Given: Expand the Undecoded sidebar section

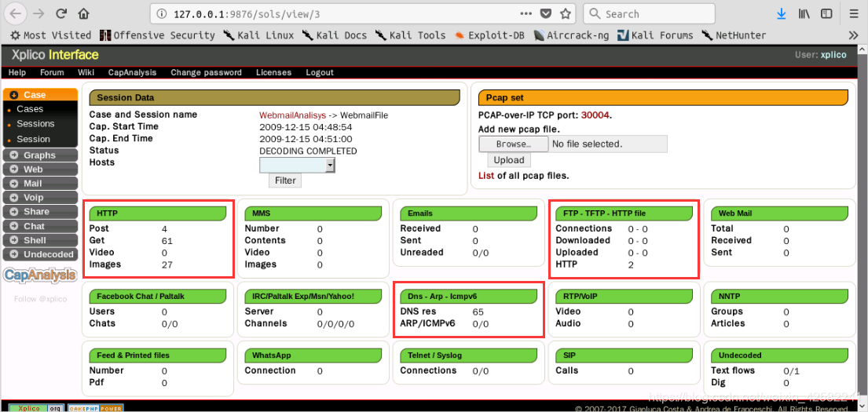Looking at the screenshot, I should (39, 254).
